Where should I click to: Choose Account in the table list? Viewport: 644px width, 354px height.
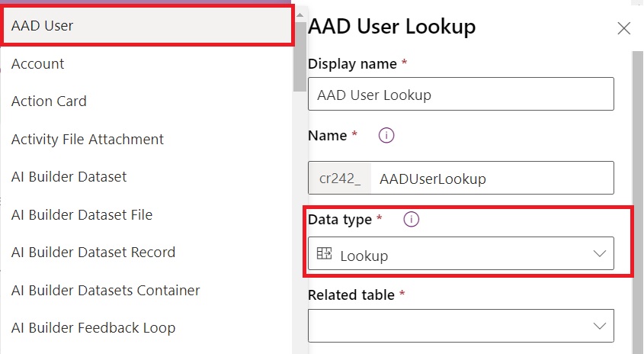(x=145, y=64)
